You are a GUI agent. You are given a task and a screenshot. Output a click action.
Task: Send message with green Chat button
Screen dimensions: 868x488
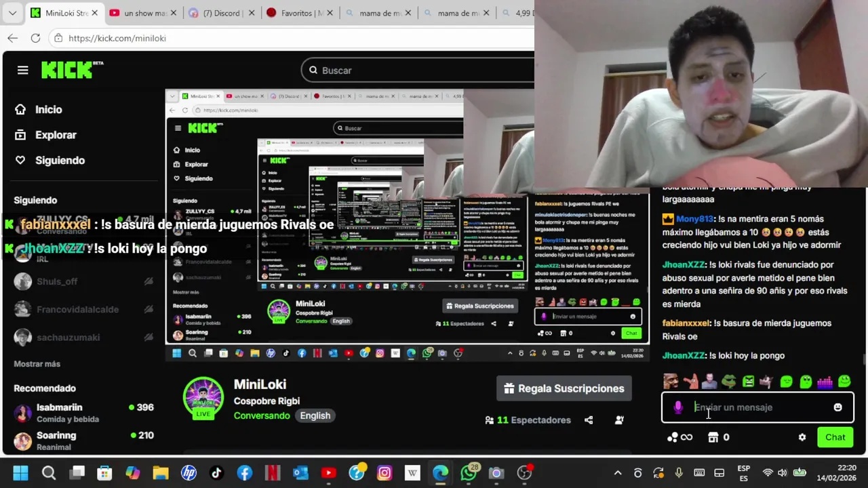[x=835, y=437]
